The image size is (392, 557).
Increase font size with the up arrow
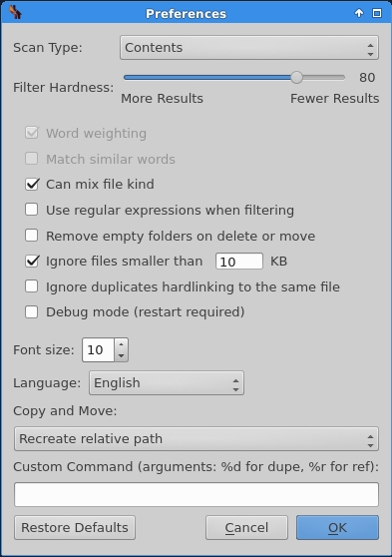coord(121,344)
